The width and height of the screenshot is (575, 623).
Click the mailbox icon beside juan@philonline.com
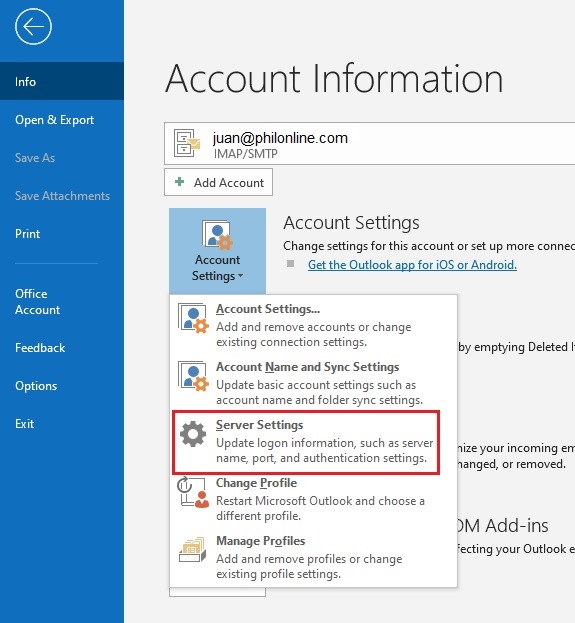[187, 143]
